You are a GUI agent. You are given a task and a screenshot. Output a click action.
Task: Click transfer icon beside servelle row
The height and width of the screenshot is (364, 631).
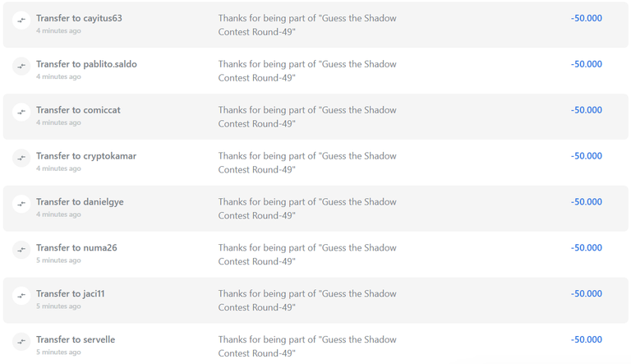pyautogui.click(x=21, y=341)
